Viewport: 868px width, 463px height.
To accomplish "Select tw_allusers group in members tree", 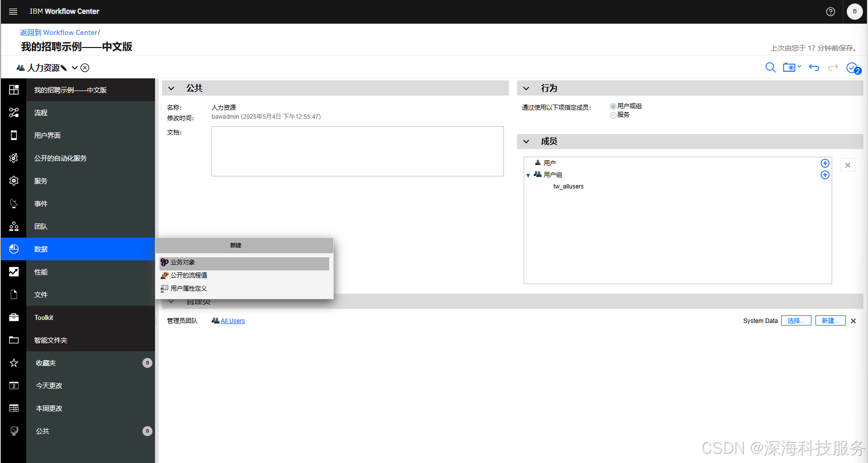I will tap(569, 187).
